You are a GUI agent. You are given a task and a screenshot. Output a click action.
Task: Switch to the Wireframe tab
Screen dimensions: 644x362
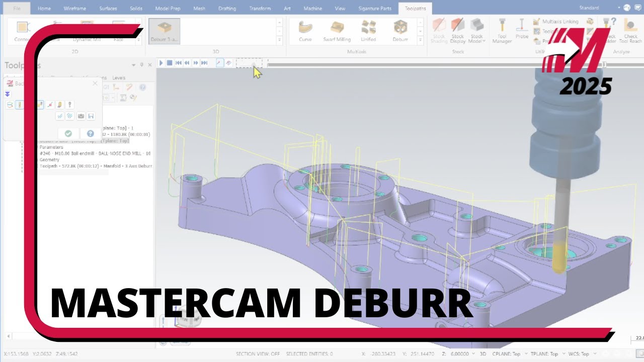pos(74,8)
